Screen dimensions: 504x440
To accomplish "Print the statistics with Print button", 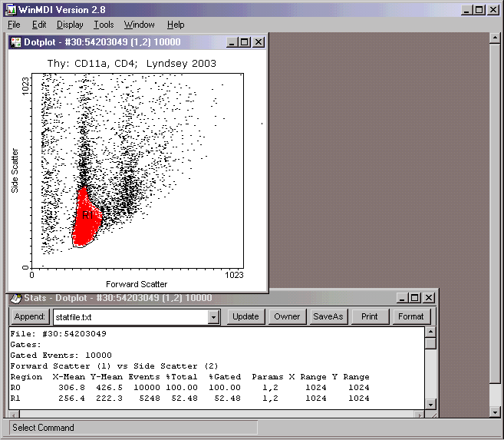I will pyautogui.click(x=370, y=316).
